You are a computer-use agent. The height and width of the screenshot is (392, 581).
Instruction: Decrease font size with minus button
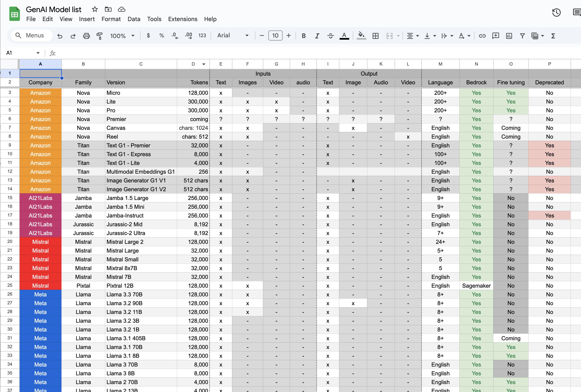click(x=262, y=36)
